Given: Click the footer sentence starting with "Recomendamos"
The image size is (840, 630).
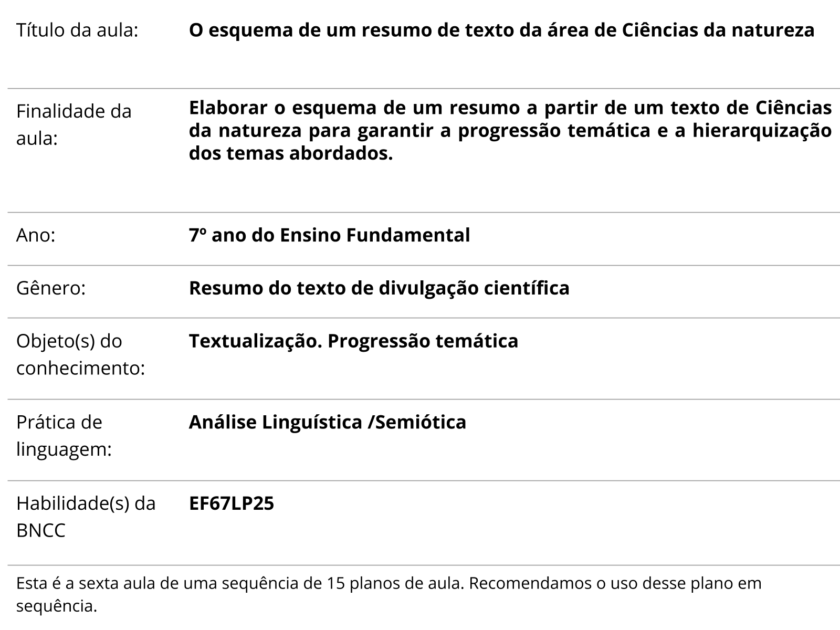Looking at the screenshot, I should 614,583.
